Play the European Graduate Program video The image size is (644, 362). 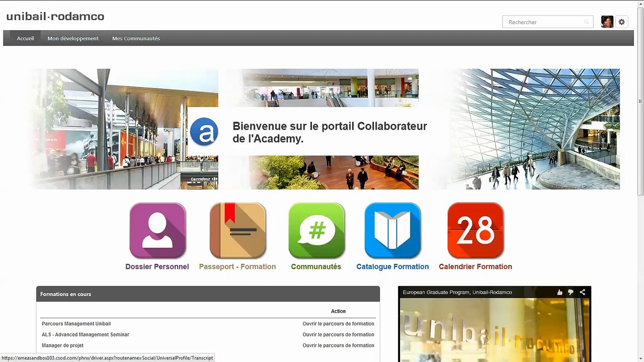pyautogui.click(x=495, y=330)
